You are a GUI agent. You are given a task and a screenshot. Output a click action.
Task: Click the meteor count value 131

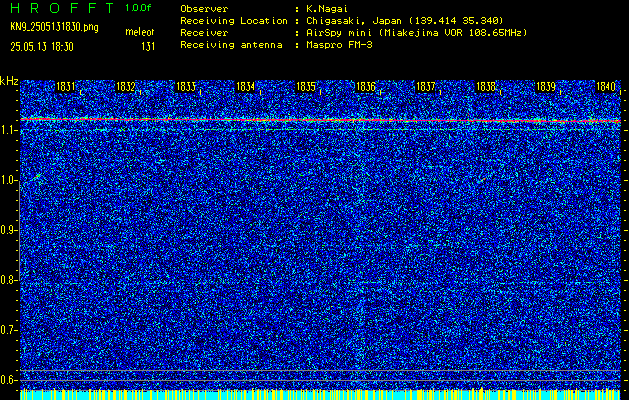point(148,47)
